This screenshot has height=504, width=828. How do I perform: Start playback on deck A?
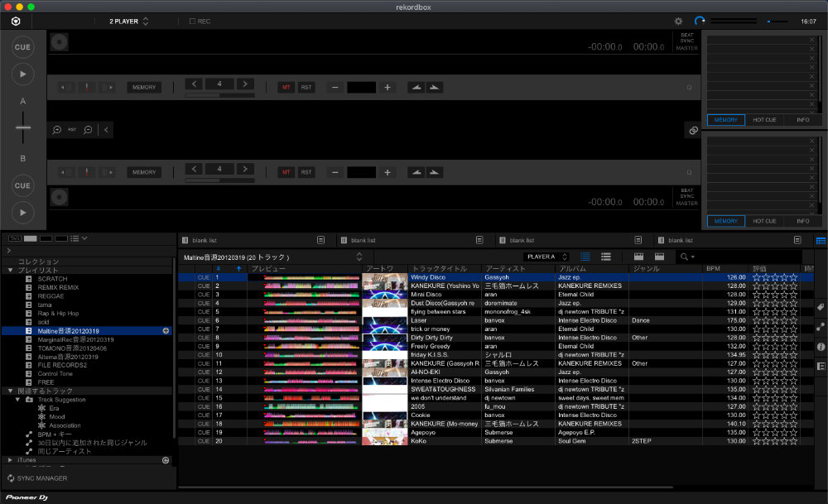point(22,74)
